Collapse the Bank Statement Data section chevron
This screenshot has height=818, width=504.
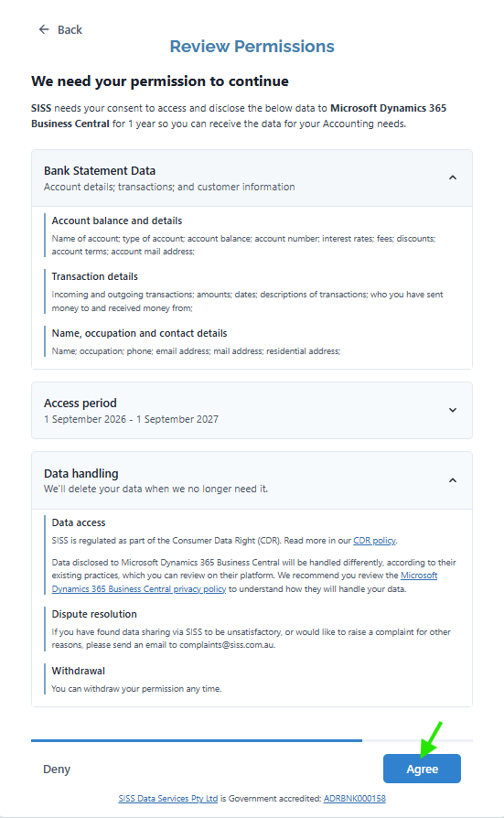pos(453,178)
